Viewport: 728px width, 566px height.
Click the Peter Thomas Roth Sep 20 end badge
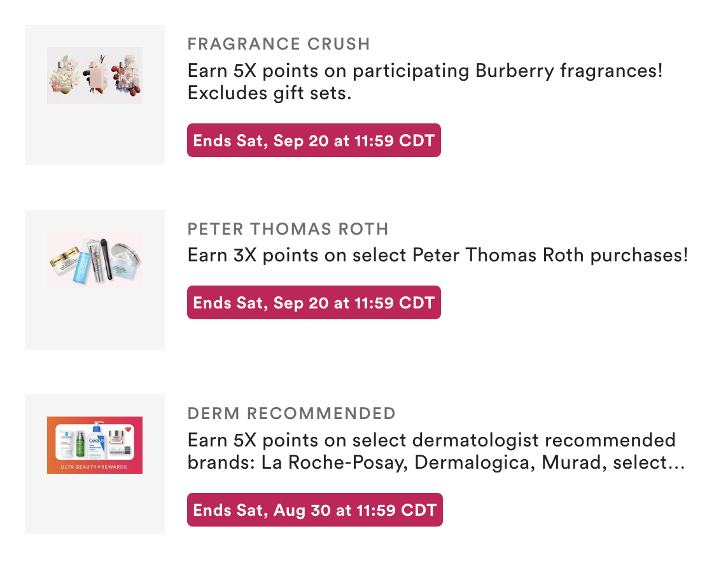314,303
